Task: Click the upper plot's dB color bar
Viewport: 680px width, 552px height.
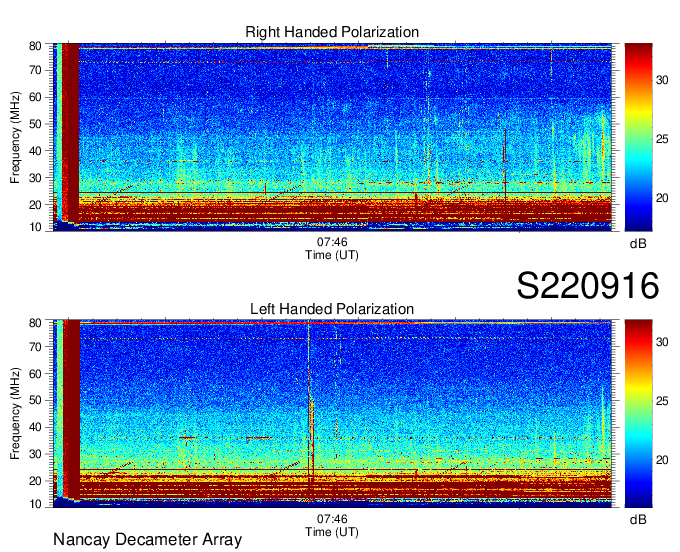Action: [638, 137]
